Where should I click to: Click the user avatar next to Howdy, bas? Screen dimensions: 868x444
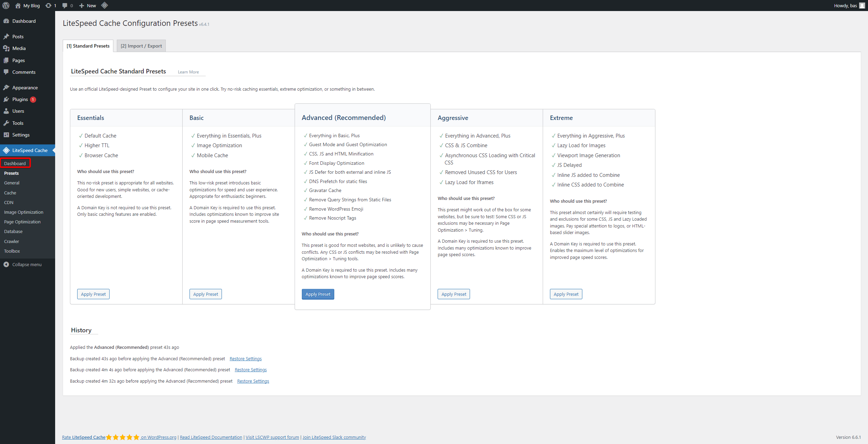[862, 6]
